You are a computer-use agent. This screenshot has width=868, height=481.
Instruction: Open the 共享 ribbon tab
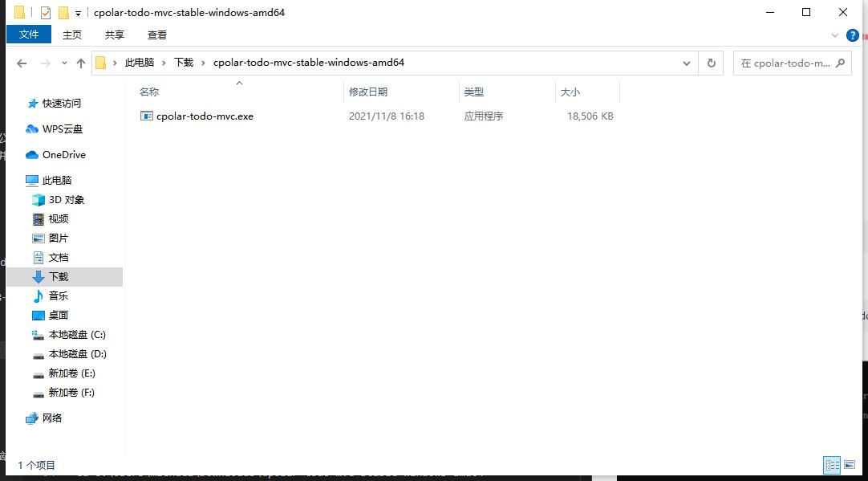click(115, 35)
